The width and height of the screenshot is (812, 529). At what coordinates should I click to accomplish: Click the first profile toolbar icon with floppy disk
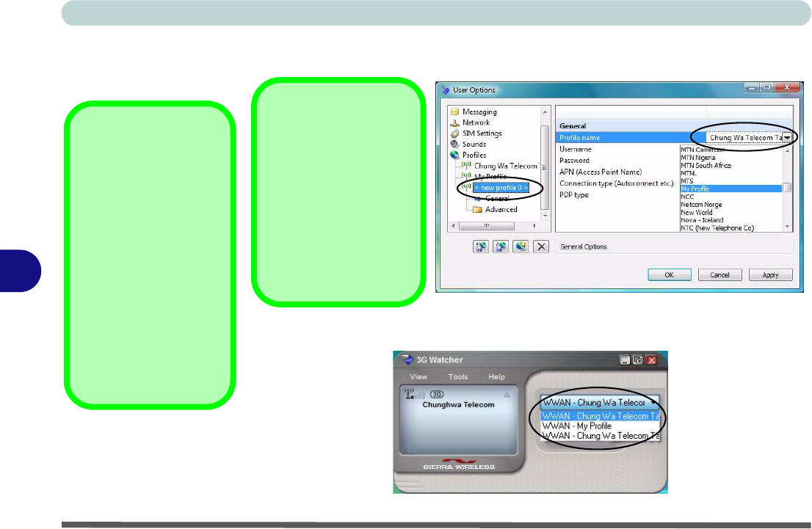(481, 247)
